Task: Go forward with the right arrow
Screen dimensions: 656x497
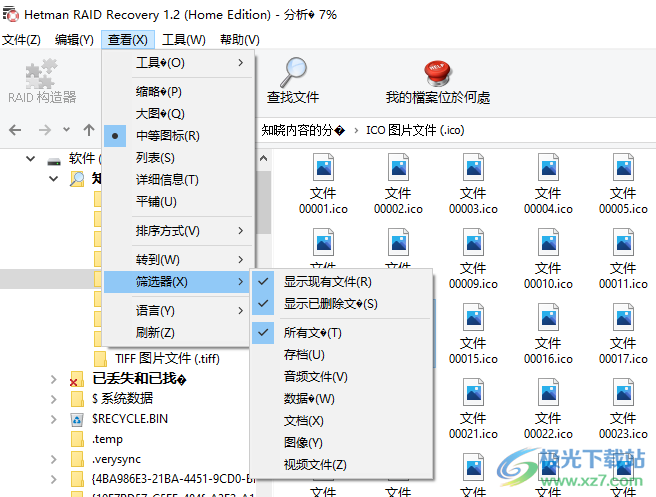Action: (x=44, y=130)
